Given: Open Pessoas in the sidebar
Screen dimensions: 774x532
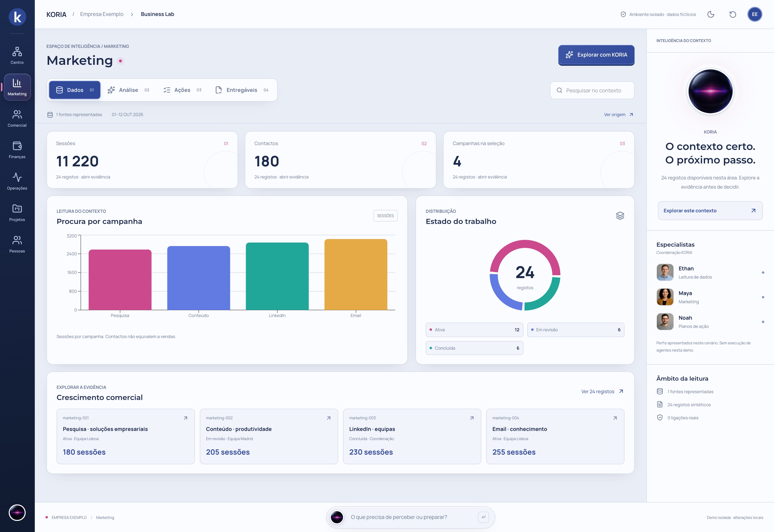Looking at the screenshot, I should click(17, 244).
